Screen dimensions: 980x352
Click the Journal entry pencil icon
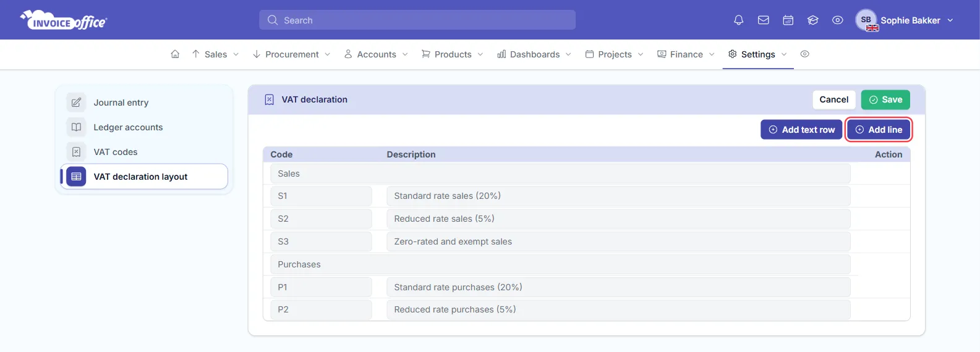pyautogui.click(x=76, y=103)
